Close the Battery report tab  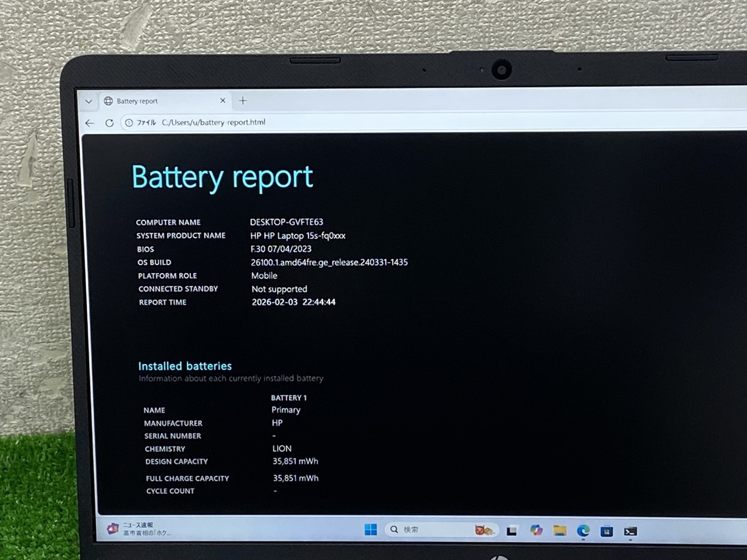click(x=223, y=101)
